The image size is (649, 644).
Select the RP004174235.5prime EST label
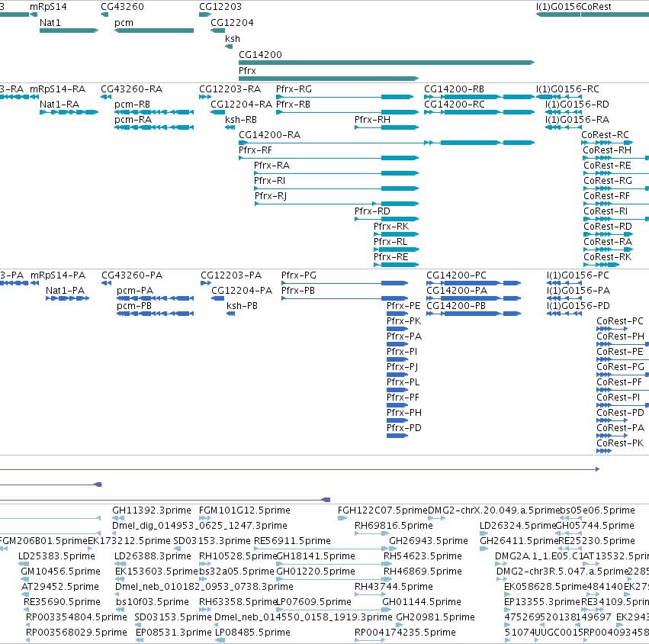[x=405, y=633]
